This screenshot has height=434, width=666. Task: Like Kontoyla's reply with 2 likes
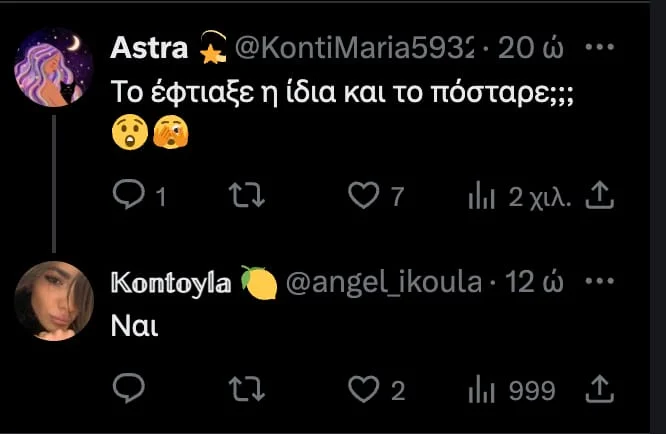point(362,389)
